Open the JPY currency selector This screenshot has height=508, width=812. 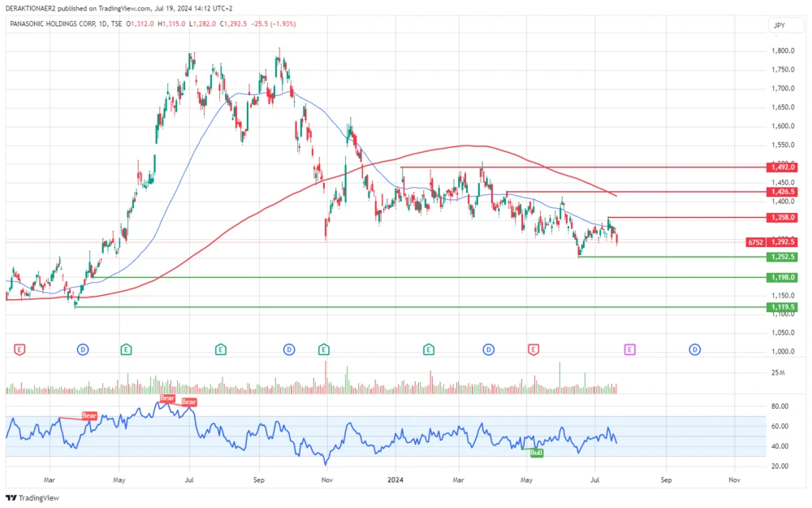point(779,26)
